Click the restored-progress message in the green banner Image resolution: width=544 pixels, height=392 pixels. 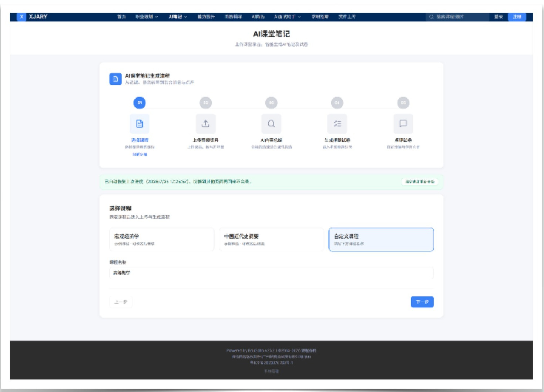pyautogui.click(x=178, y=182)
